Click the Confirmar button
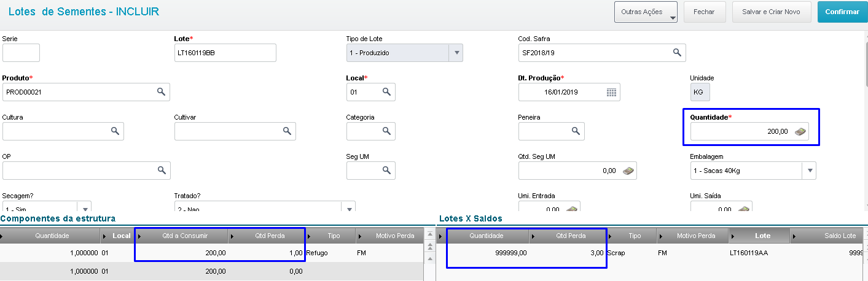Screen dimensions: 868x281 [x=842, y=12]
